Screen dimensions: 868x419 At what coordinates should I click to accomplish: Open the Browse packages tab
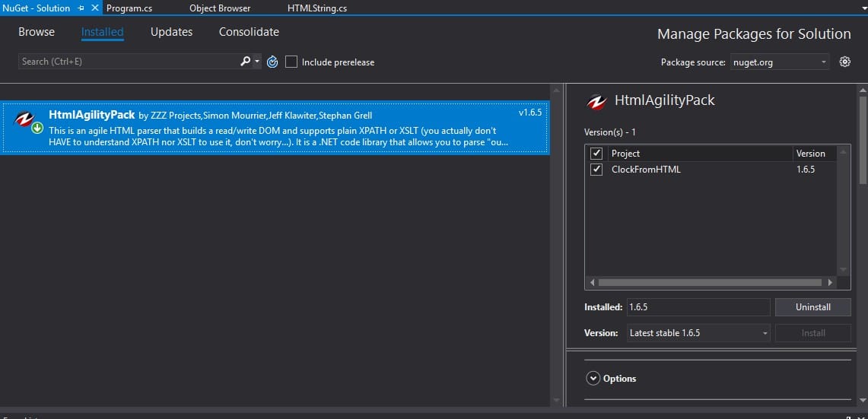pyautogui.click(x=37, y=32)
